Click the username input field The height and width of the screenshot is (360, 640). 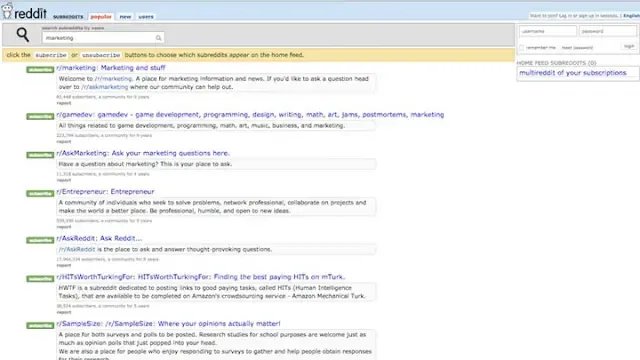coord(548,31)
